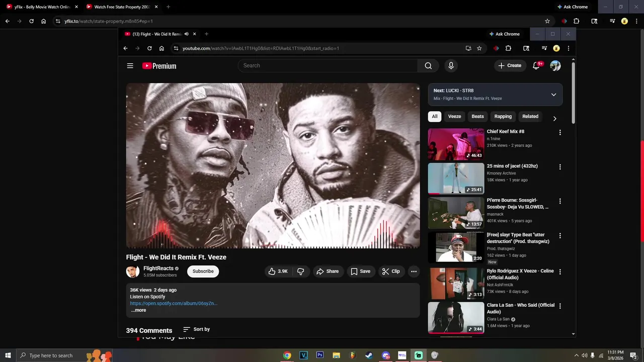Show more filter chips with the right arrow
The width and height of the screenshot is (644, 362).
coord(554,119)
